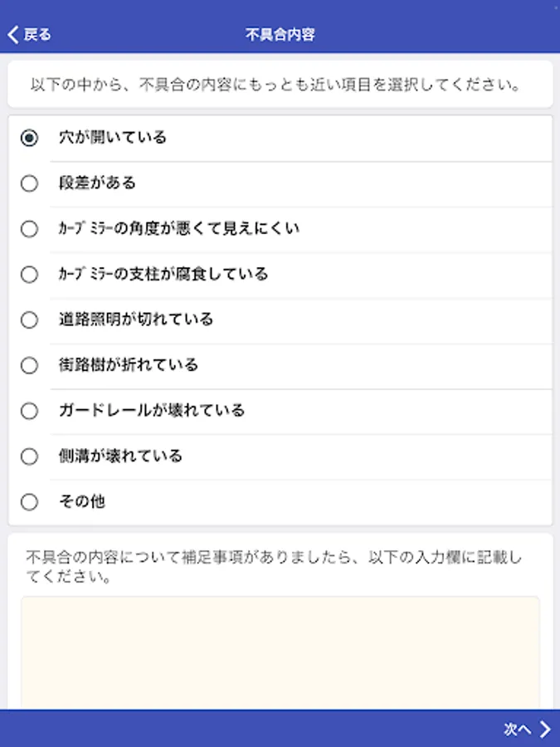The image size is (560, 747).
Task: Click the supplementary notes text area
Action: click(280, 652)
